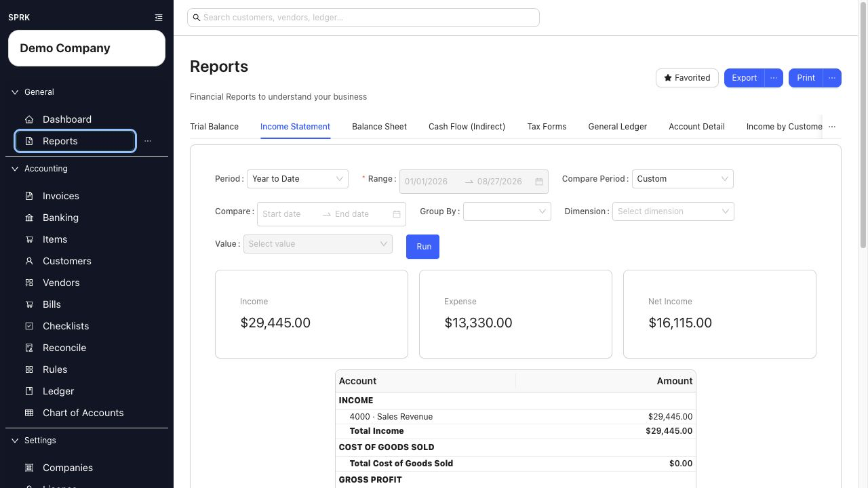Image resolution: width=868 pixels, height=488 pixels.
Task: Click Total Cost of Goods Sold row
Action: tap(515, 464)
